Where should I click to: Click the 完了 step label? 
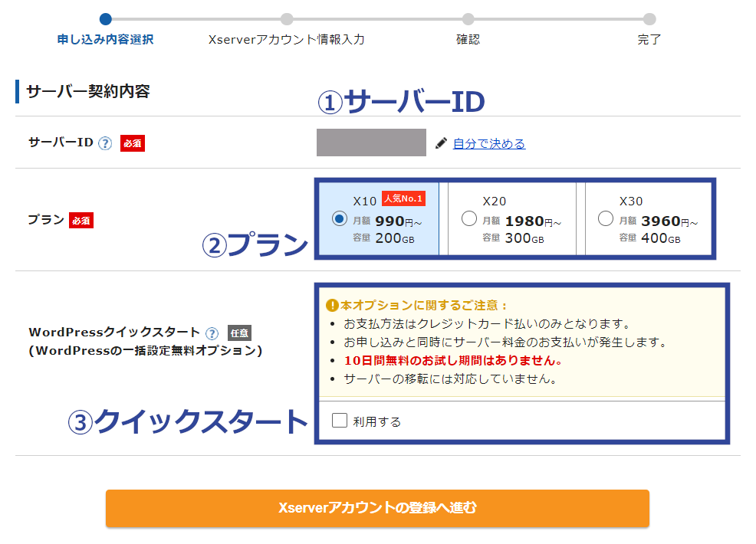(649, 40)
